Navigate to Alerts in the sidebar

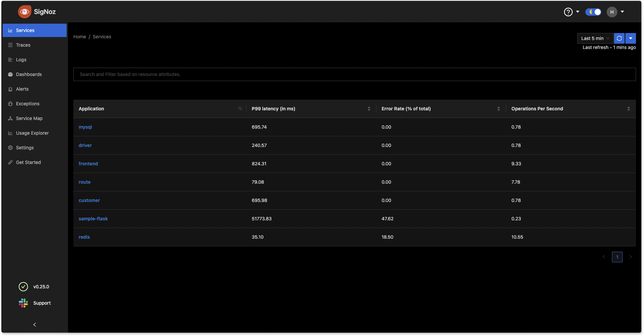(35, 89)
